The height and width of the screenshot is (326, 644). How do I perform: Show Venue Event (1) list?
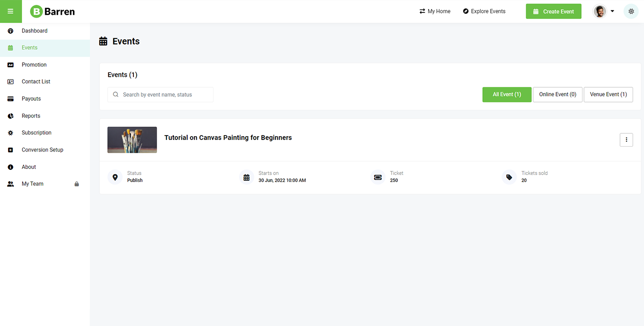pos(608,94)
